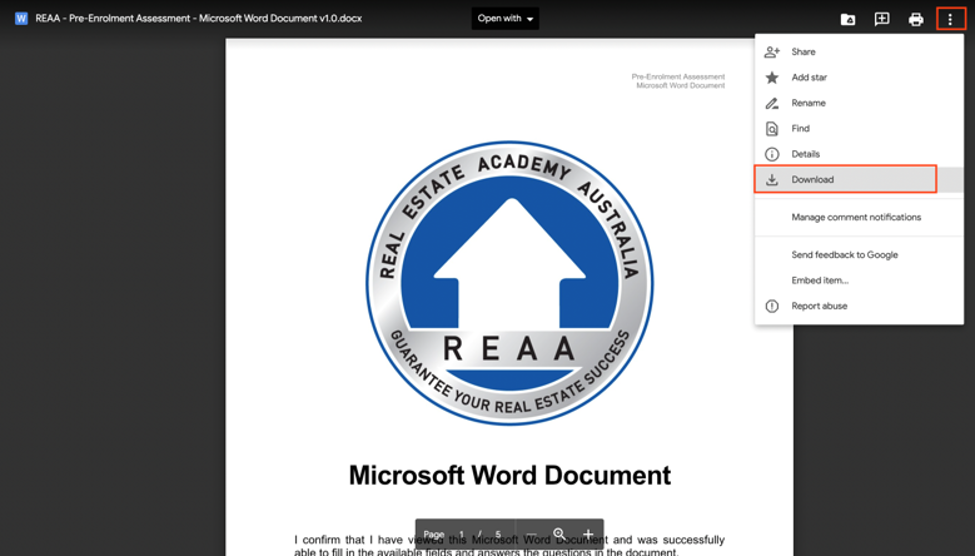Click the zoom magnifier in page controls
Viewport: 977px width, 556px height.
tap(560, 534)
